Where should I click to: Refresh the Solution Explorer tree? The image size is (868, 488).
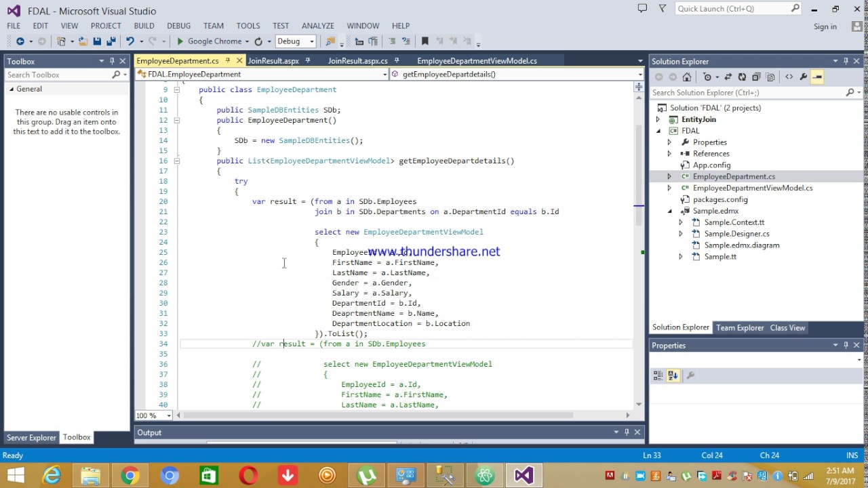click(x=742, y=77)
